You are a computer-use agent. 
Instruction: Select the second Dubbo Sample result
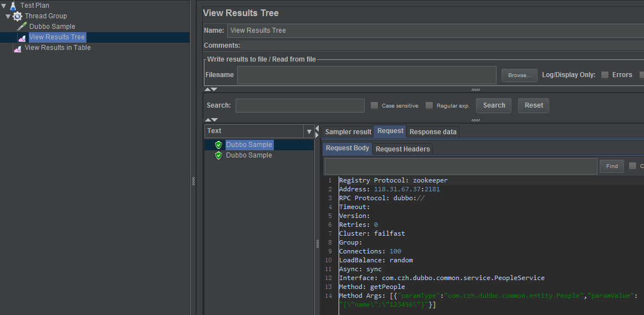(x=249, y=155)
